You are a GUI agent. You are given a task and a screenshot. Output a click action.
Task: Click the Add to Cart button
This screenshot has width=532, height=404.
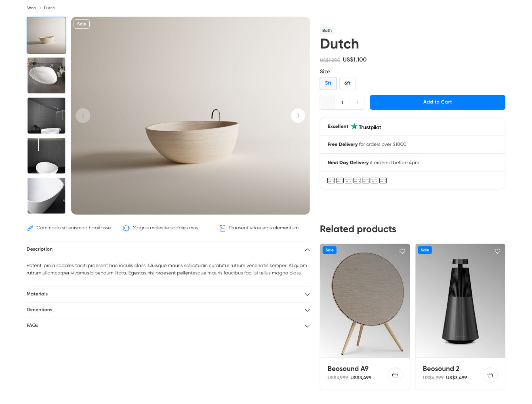click(437, 102)
